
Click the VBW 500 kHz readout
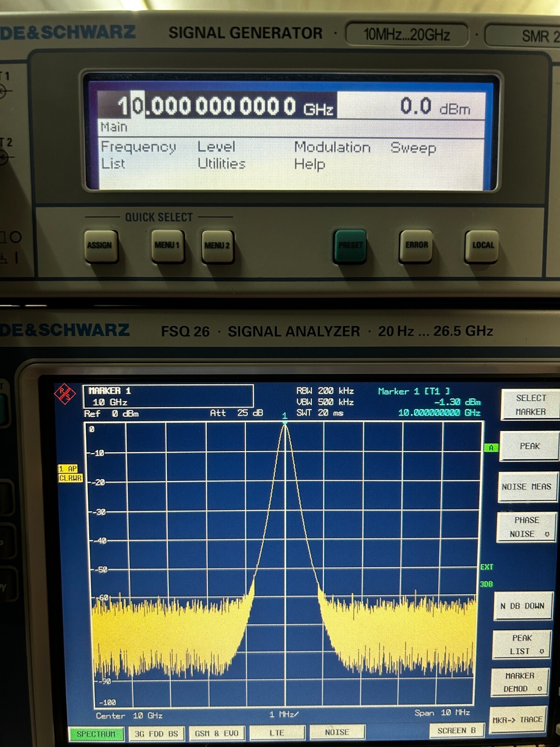[x=325, y=402]
